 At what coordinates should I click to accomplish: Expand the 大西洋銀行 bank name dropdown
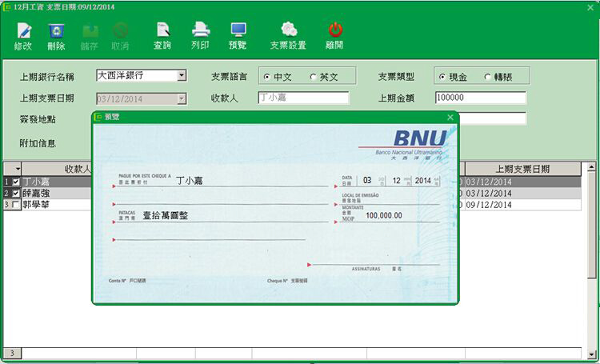(182, 76)
